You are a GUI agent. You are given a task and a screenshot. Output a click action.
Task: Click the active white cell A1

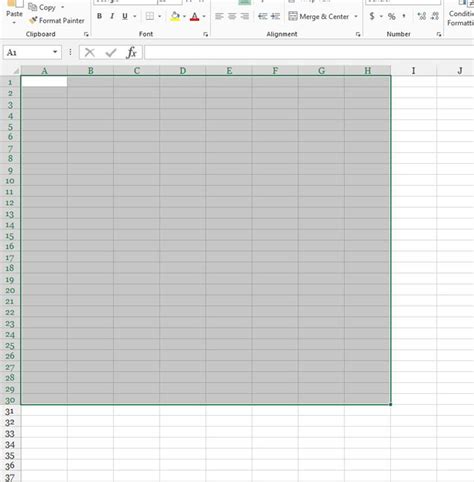44,82
